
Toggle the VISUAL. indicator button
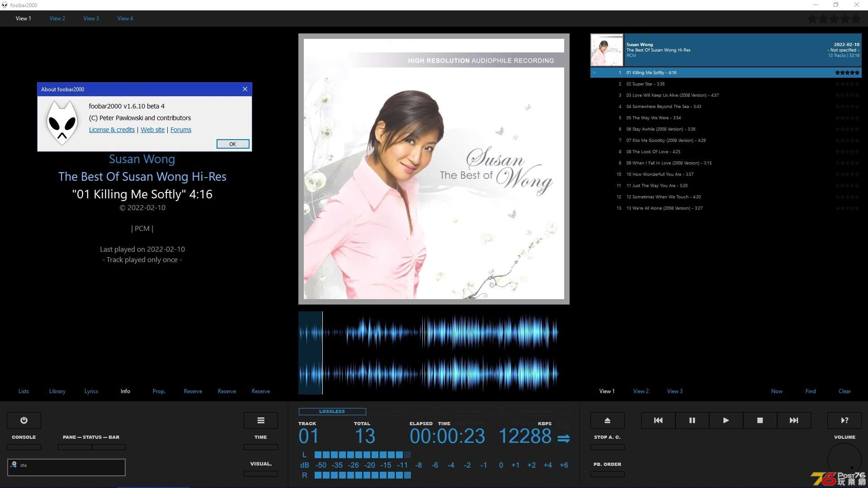coord(261,474)
